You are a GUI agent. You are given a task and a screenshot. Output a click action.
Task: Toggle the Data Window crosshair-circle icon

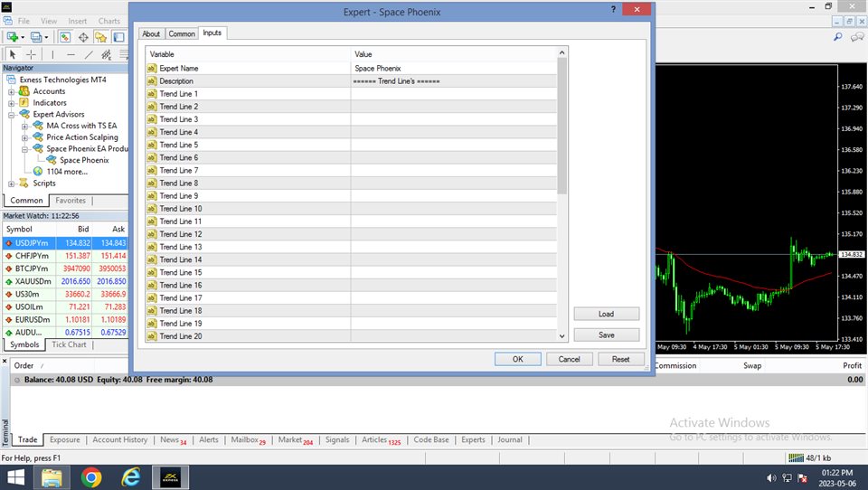pos(83,37)
